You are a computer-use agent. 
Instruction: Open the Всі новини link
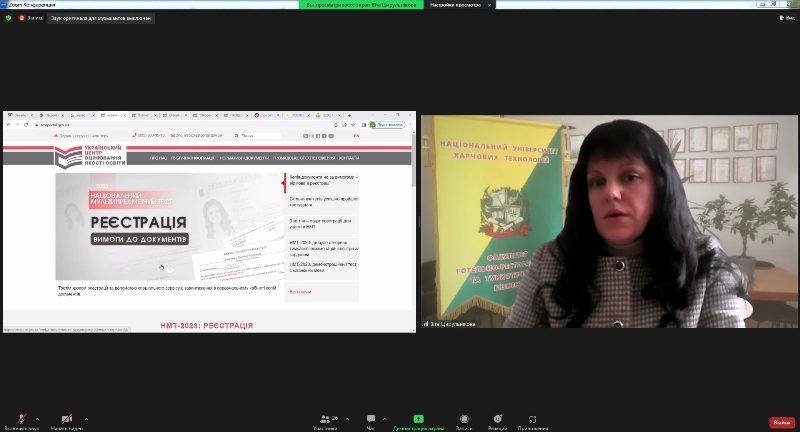tap(300, 292)
